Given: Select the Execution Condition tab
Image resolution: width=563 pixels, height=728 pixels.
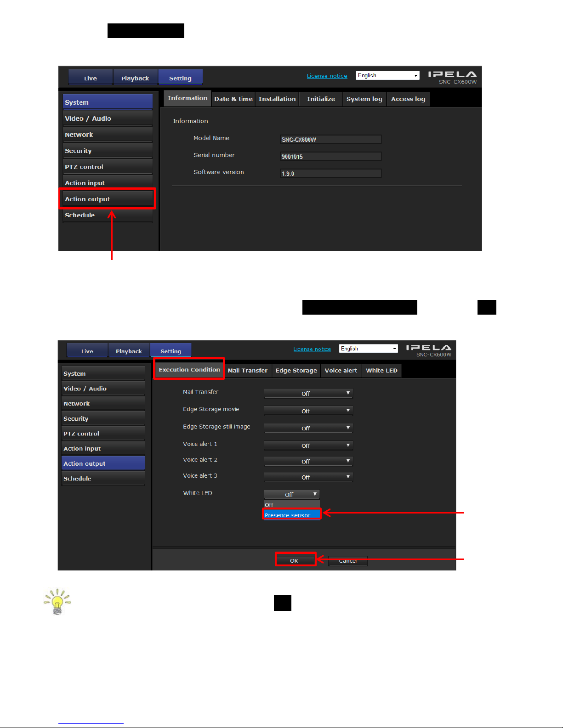Looking at the screenshot, I should point(189,370).
